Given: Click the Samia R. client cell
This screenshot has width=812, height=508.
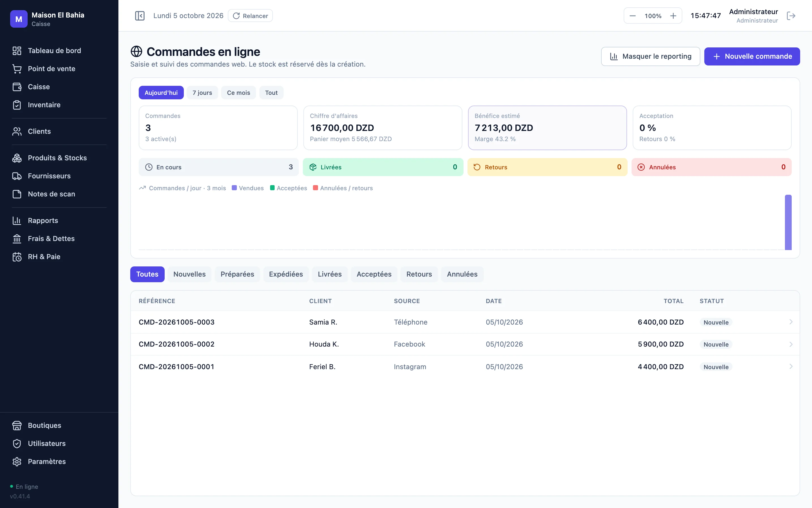Looking at the screenshot, I should 323,322.
